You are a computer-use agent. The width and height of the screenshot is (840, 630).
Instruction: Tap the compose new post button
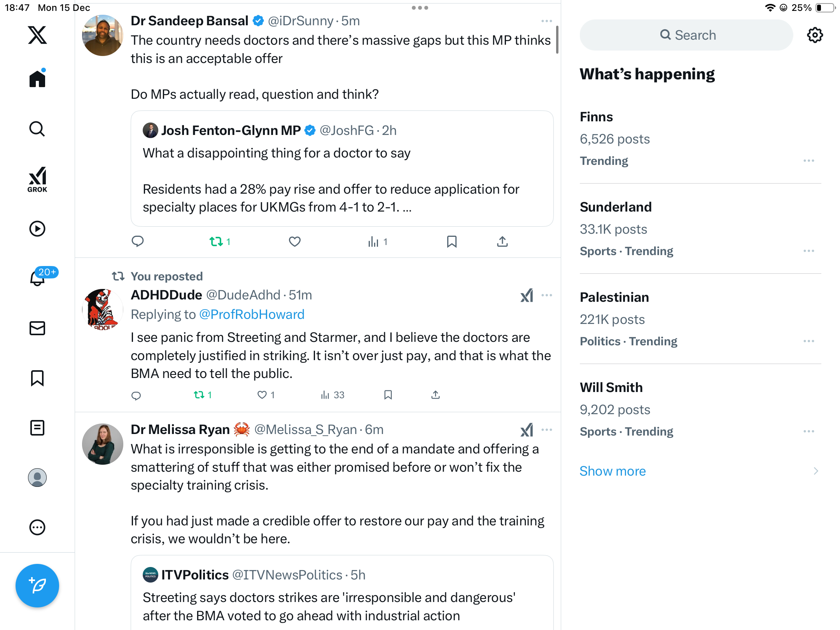37,585
